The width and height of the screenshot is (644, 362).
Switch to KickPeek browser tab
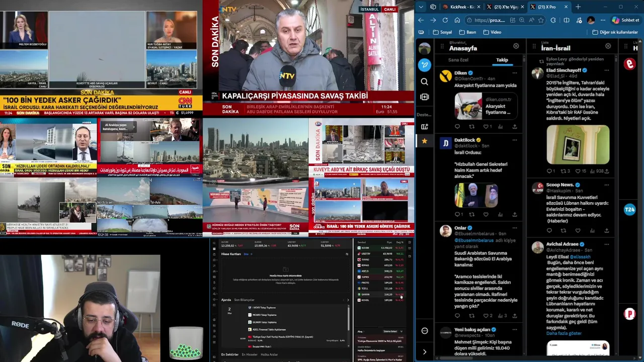[x=461, y=7]
